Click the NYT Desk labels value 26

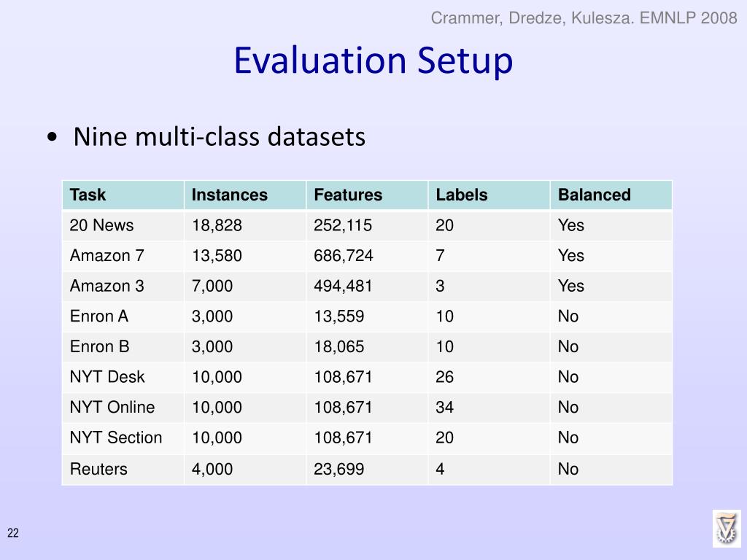click(x=444, y=377)
